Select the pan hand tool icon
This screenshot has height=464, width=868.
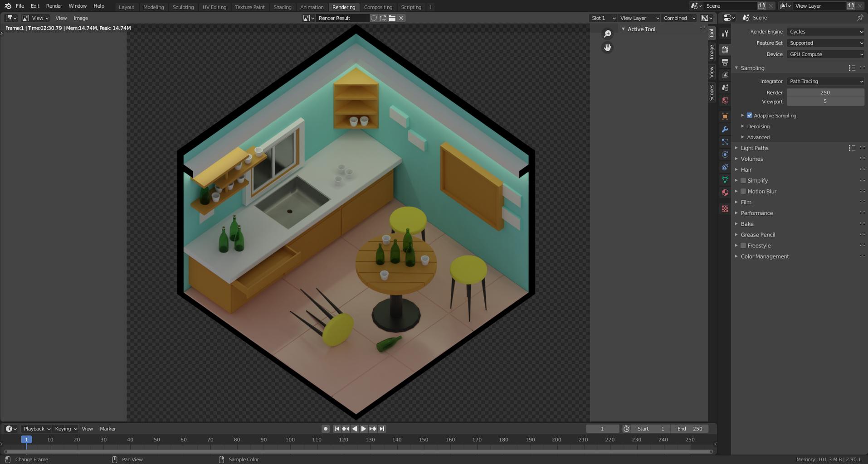pos(607,48)
